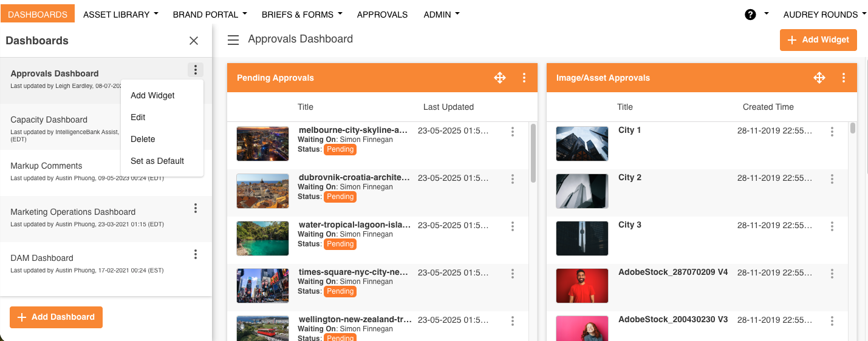Viewport: 868px width, 341px height.
Task: Open the Pending Approvals widget options menu
Action: coord(524,78)
